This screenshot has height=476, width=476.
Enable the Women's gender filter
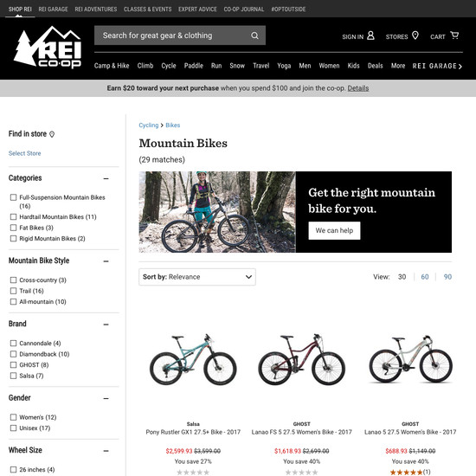[x=13, y=417]
